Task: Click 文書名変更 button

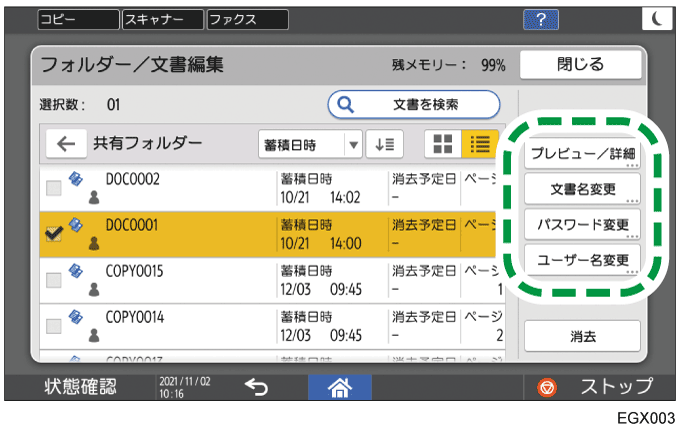Action: coord(582,189)
